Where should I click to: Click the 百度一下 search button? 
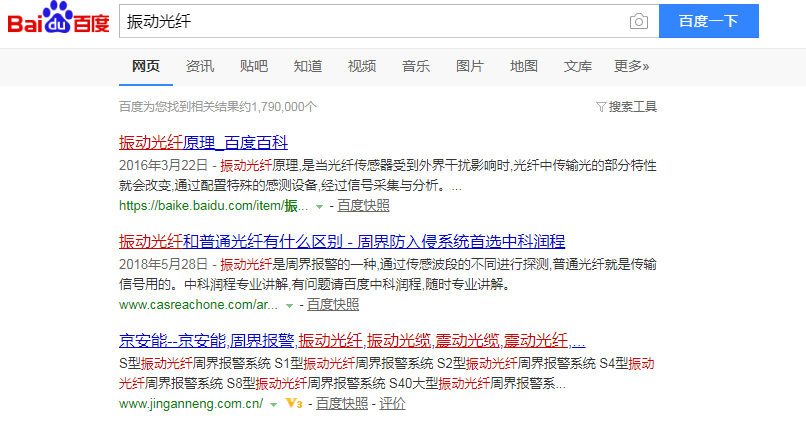click(708, 21)
